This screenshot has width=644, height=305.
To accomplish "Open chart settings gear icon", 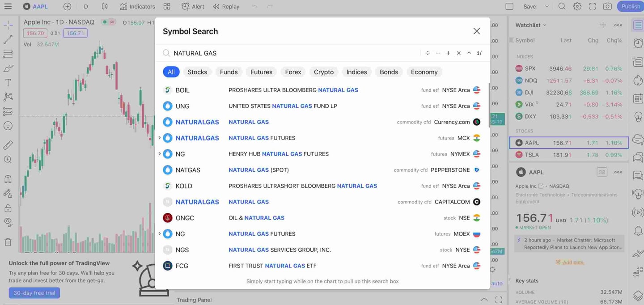I will click(x=577, y=6).
